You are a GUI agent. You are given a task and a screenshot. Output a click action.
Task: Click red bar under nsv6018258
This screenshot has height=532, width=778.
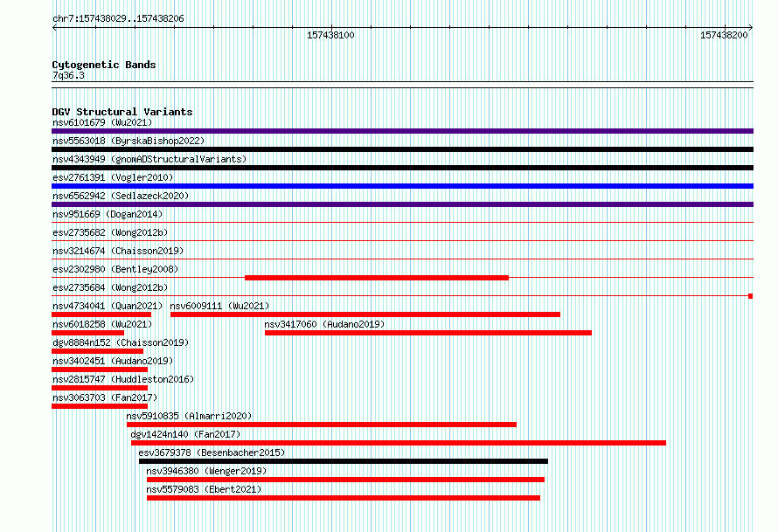click(87, 333)
